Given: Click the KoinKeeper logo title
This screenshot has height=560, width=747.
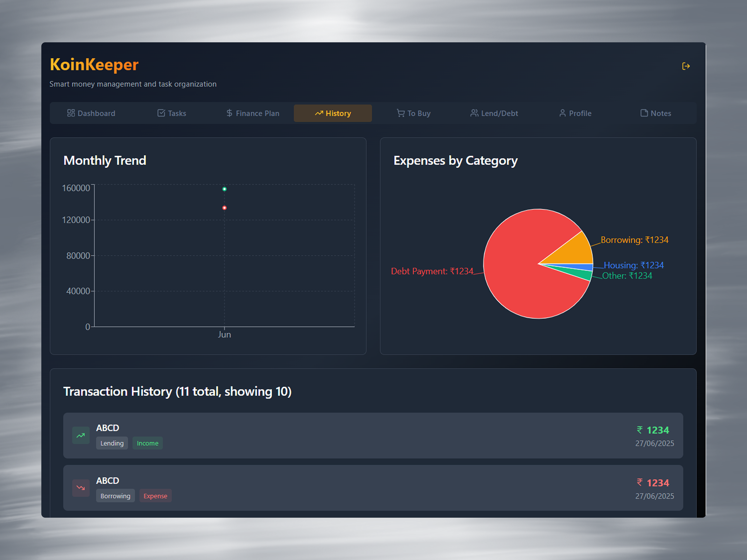Looking at the screenshot, I should click(94, 65).
